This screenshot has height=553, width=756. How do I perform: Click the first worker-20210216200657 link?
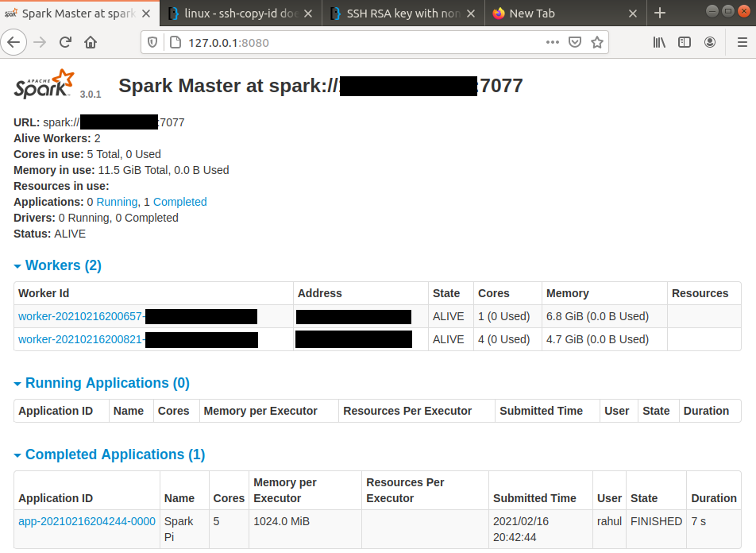point(83,316)
